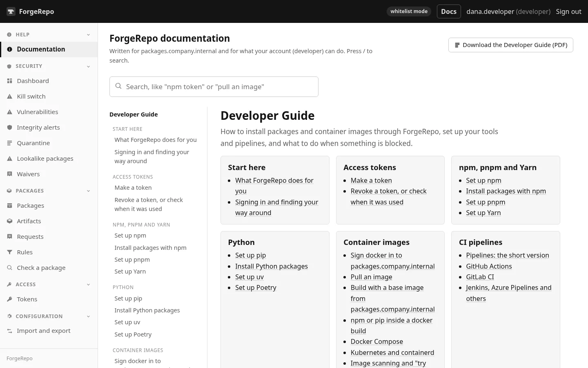Image resolution: width=588 pixels, height=368 pixels.
Task: Click the Waivers icon in sidebar
Action: click(9, 174)
